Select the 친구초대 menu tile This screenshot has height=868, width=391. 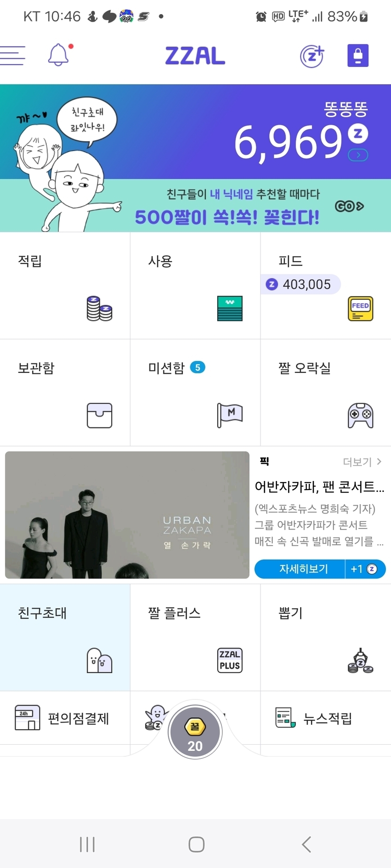[65, 637]
